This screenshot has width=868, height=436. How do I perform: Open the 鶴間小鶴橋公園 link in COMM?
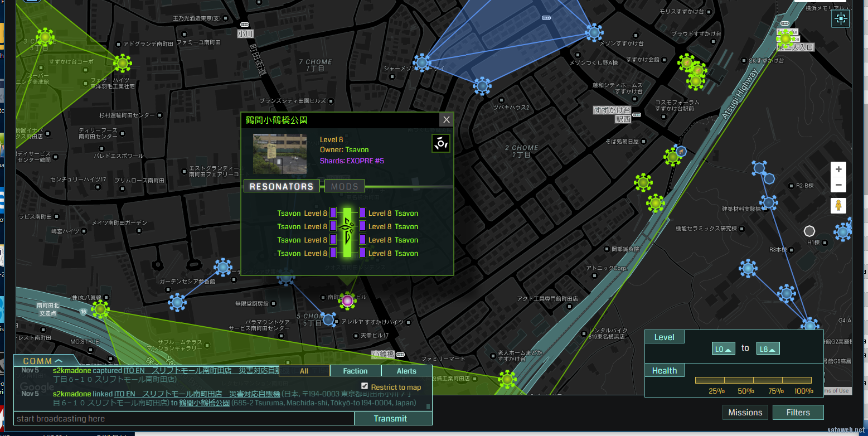[x=205, y=403]
